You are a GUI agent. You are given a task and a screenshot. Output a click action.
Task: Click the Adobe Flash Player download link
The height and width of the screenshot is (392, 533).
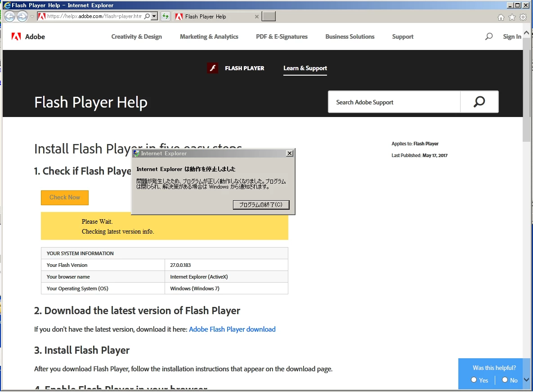pyautogui.click(x=232, y=329)
